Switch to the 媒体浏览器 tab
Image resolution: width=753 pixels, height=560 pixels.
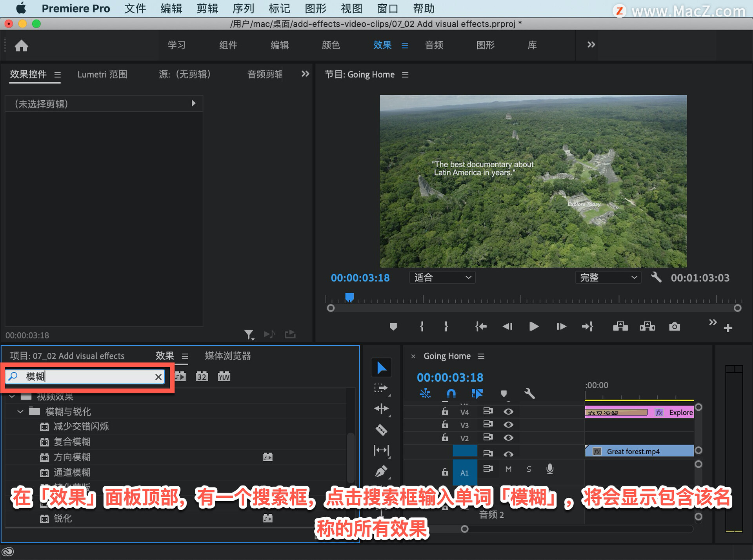[227, 356]
